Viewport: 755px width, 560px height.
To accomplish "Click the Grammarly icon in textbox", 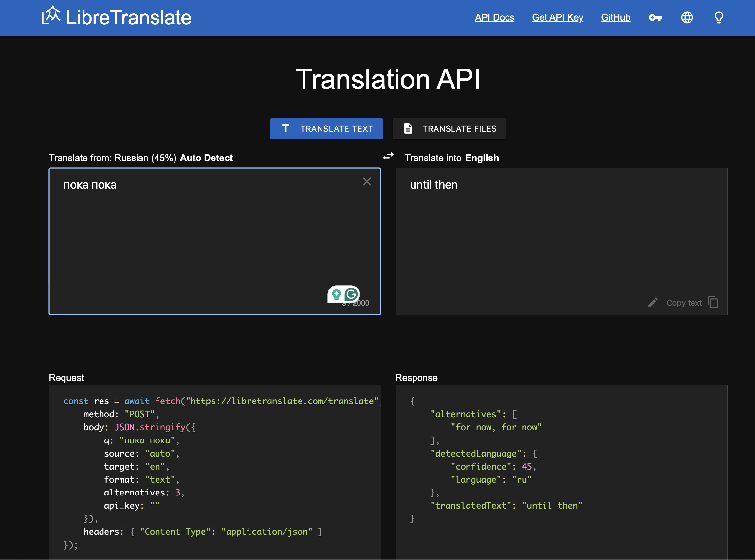I will [351, 294].
